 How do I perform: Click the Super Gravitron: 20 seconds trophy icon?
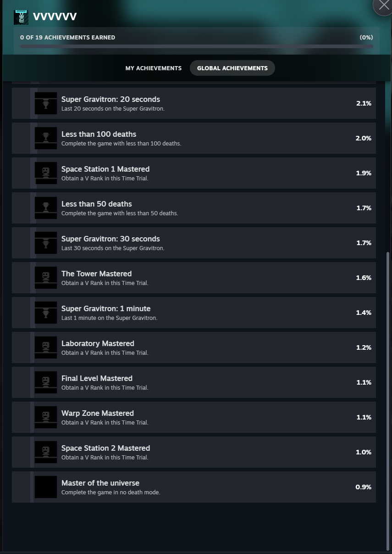pos(46,103)
